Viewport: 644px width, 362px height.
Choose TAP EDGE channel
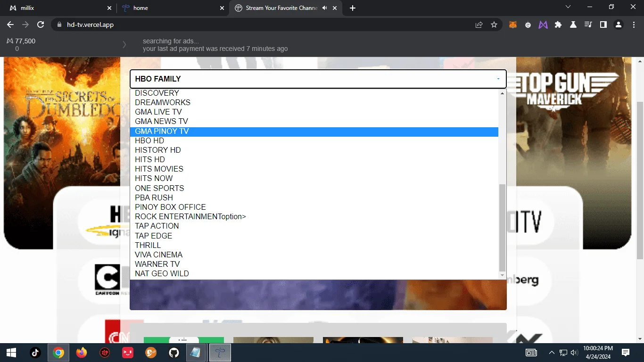coord(314,236)
